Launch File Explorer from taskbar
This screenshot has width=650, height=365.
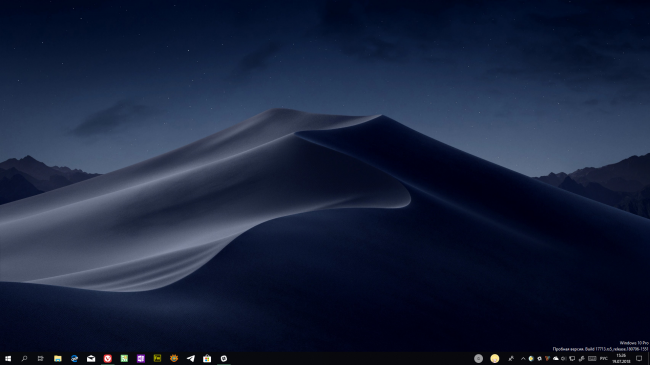point(58,358)
